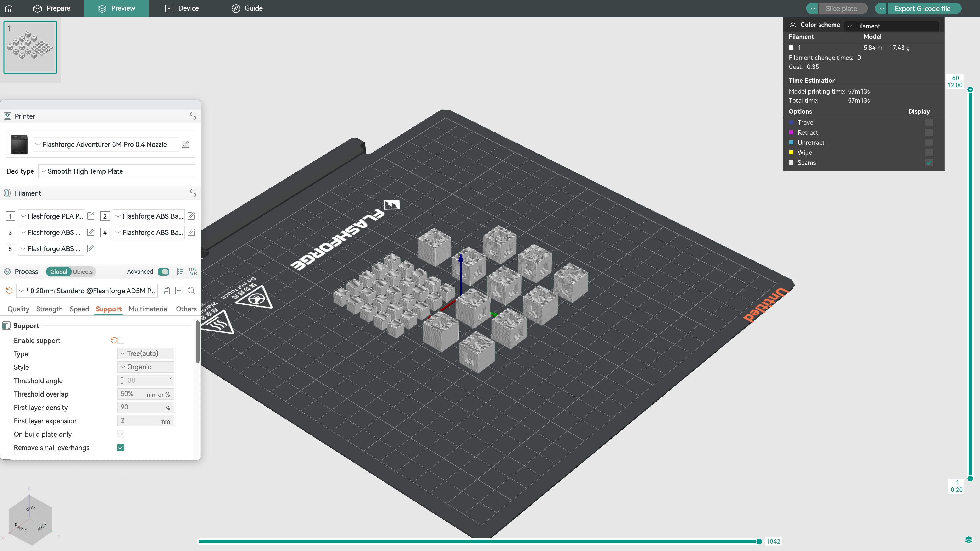This screenshot has height=551, width=980.
Task: Open the Bed type dropdown
Action: click(x=117, y=171)
